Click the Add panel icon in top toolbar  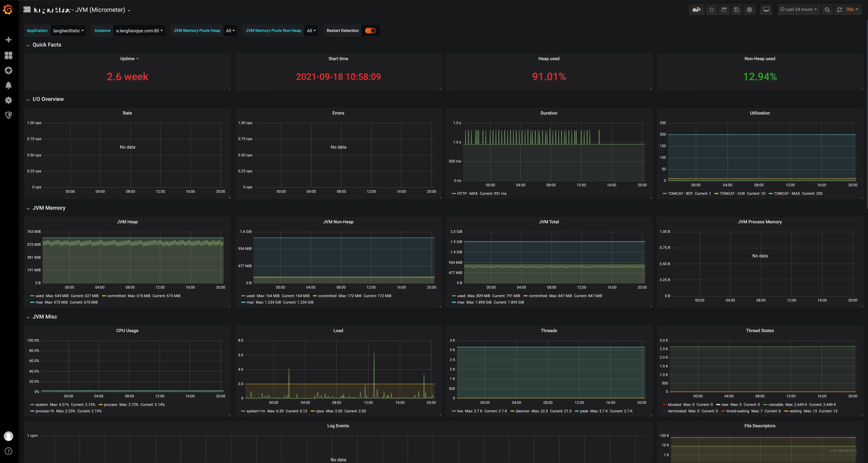tap(697, 9)
